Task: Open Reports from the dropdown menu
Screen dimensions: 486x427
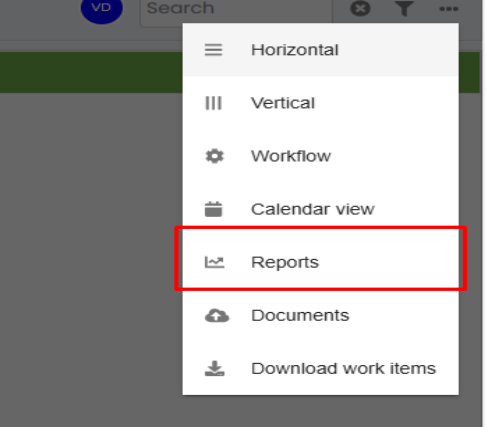Action: (321, 262)
